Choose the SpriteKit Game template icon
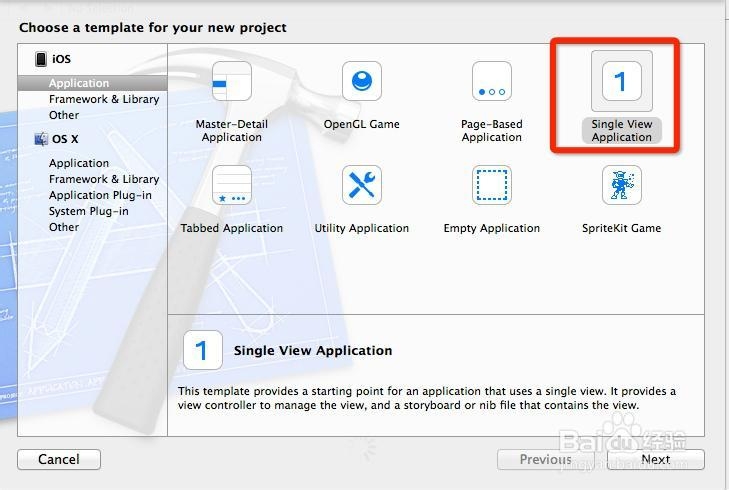Viewport: 729px width, 490px height. tap(622, 185)
